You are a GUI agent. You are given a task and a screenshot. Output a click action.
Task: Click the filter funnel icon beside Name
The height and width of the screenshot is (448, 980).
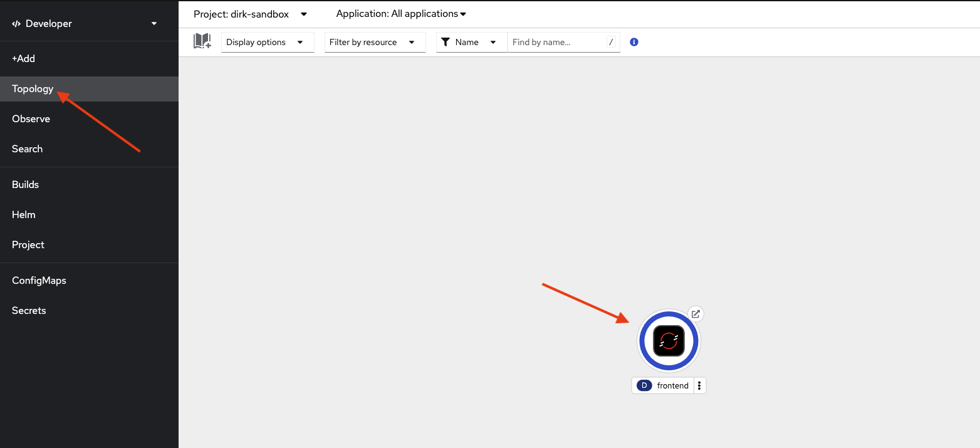pyautogui.click(x=446, y=42)
